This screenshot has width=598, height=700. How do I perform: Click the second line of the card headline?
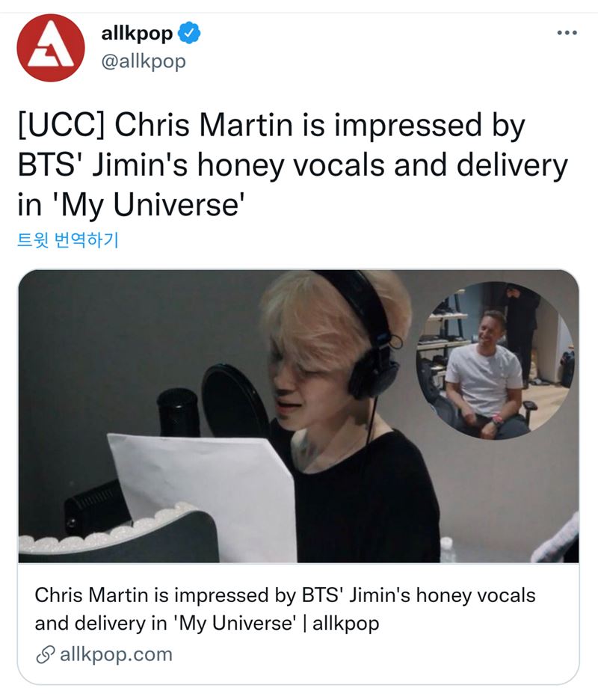click(x=207, y=623)
